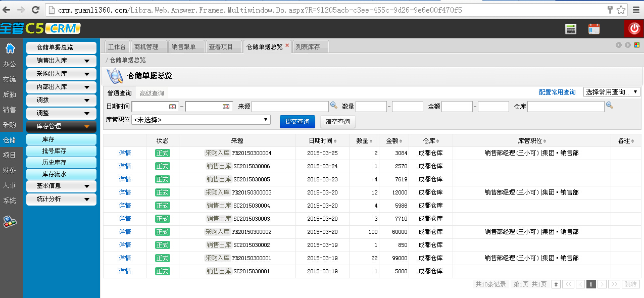644x298 pixels.
Task: Click page number 1 in pagination
Action: click(591, 284)
